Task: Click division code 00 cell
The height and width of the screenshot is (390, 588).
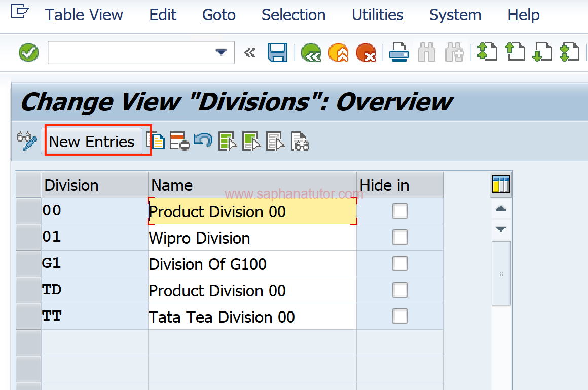Action: tap(94, 211)
